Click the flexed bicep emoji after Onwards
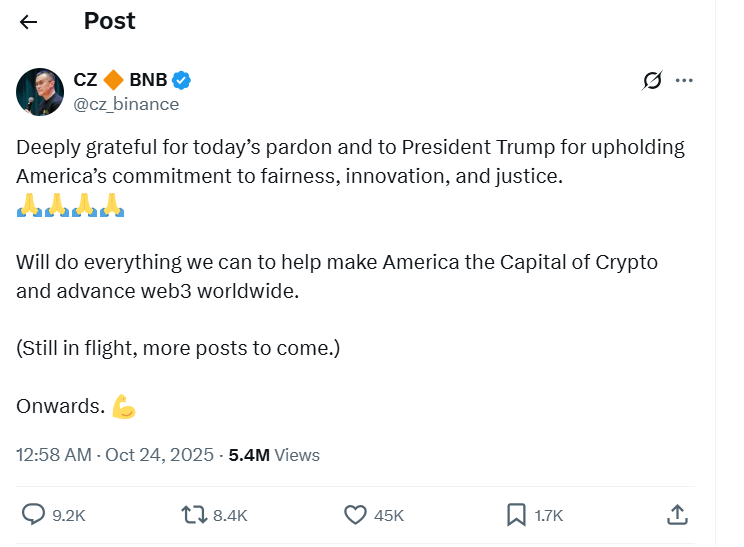Viewport: 744px width, 547px height. coord(124,406)
